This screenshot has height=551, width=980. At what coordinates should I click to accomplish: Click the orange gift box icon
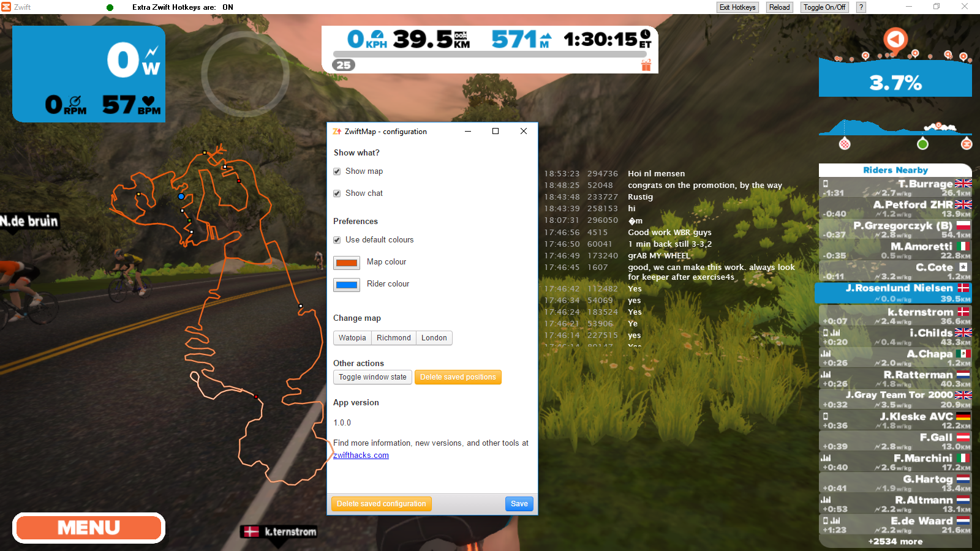tap(646, 66)
